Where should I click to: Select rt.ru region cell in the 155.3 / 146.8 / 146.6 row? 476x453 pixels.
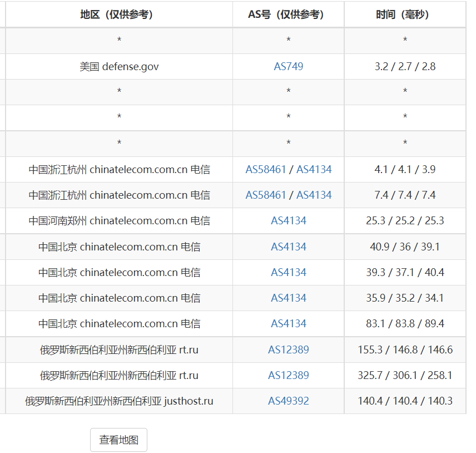(x=119, y=349)
